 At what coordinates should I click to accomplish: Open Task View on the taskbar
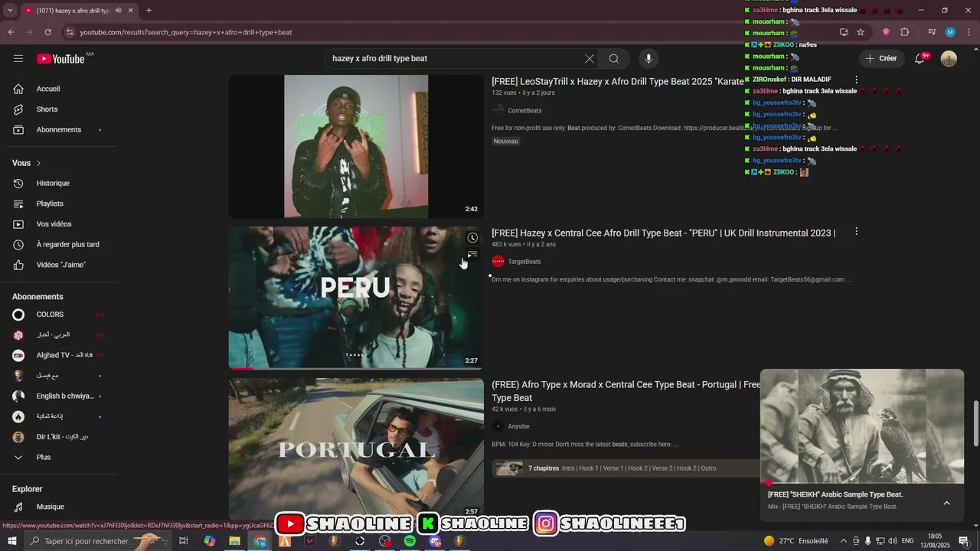tap(184, 541)
